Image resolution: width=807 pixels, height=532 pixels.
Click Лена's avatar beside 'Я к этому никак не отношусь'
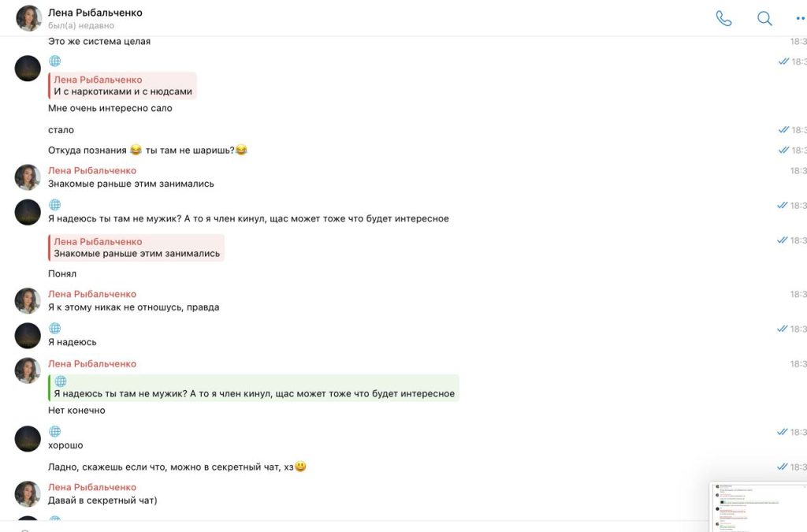click(x=28, y=301)
